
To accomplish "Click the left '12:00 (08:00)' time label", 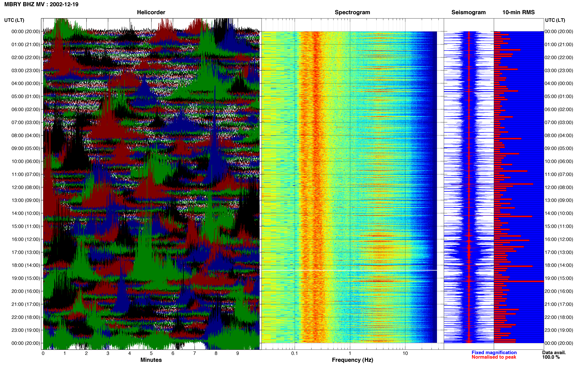I will click(26, 187).
